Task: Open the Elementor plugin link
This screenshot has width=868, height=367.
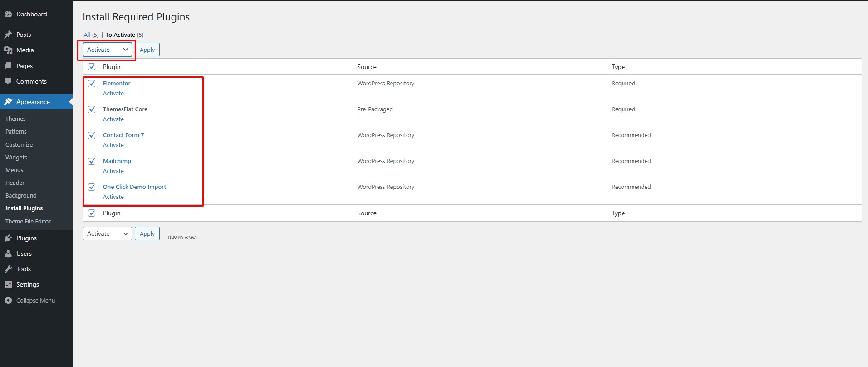Action: [x=117, y=83]
